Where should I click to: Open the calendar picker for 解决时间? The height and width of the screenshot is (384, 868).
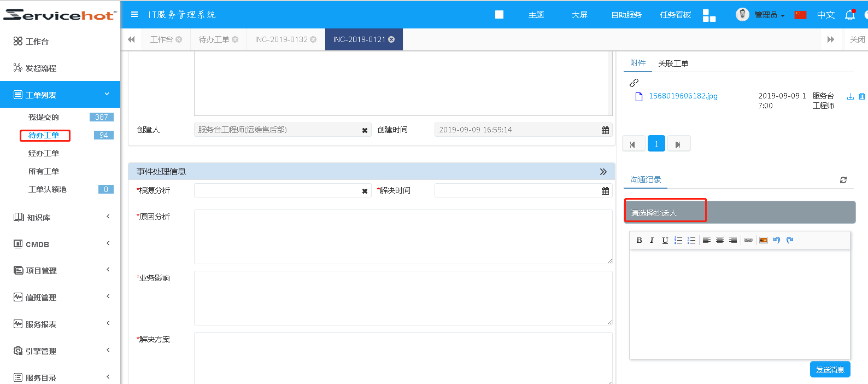(605, 191)
